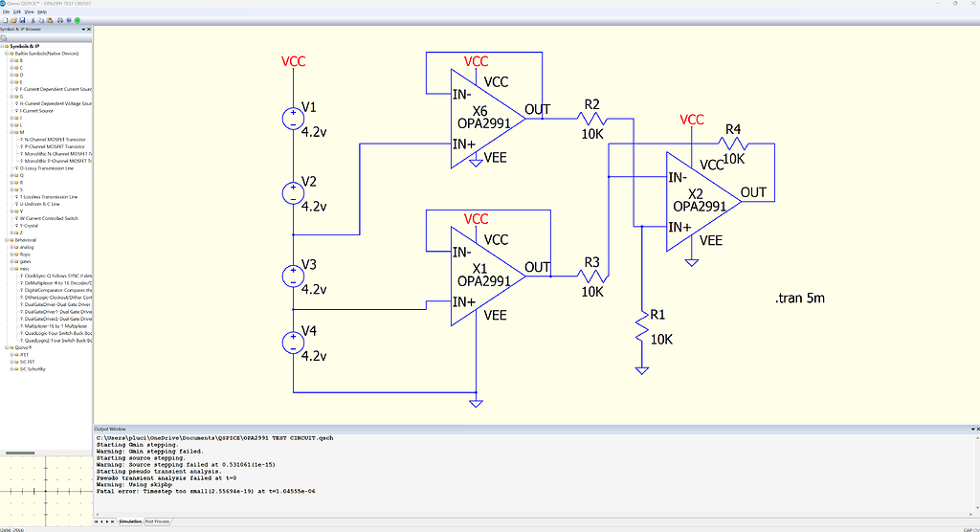Click the New schematic toolbar icon

click(5, 20)
